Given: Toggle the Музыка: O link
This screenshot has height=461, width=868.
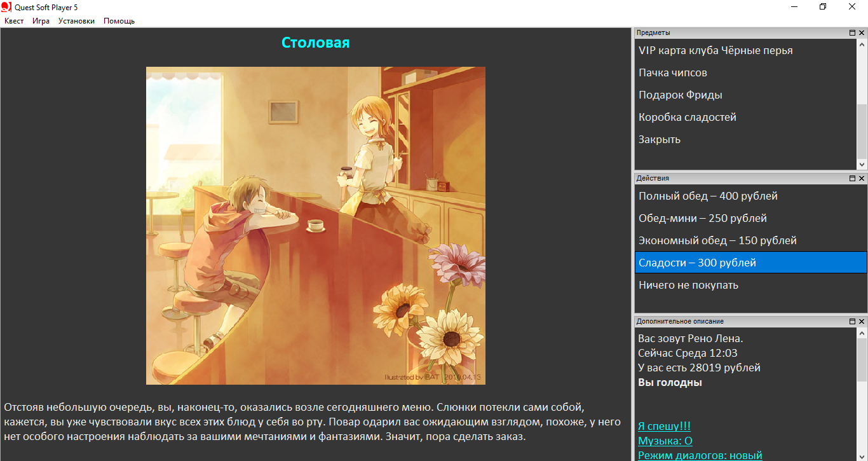Looking at the screenshot, I should pos(665,441).
